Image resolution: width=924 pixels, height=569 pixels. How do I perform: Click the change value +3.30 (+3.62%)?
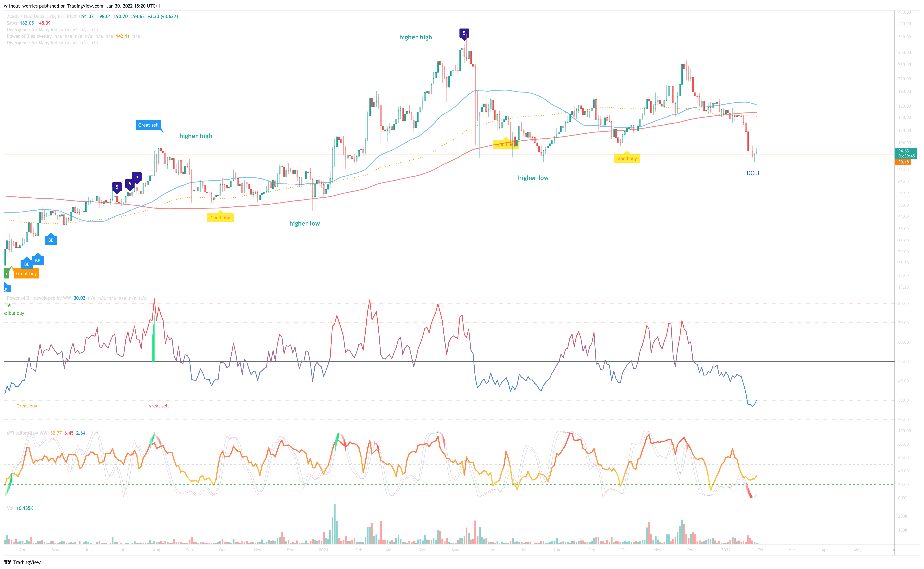pos(163,16)
